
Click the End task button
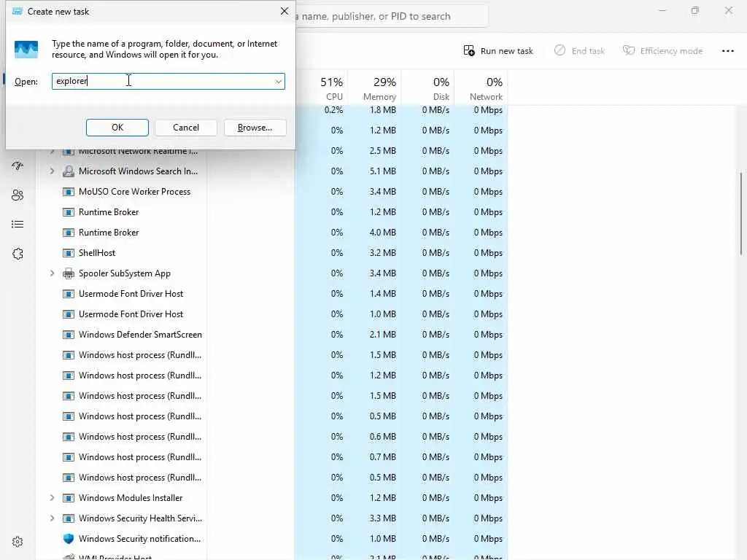point(579,51)
